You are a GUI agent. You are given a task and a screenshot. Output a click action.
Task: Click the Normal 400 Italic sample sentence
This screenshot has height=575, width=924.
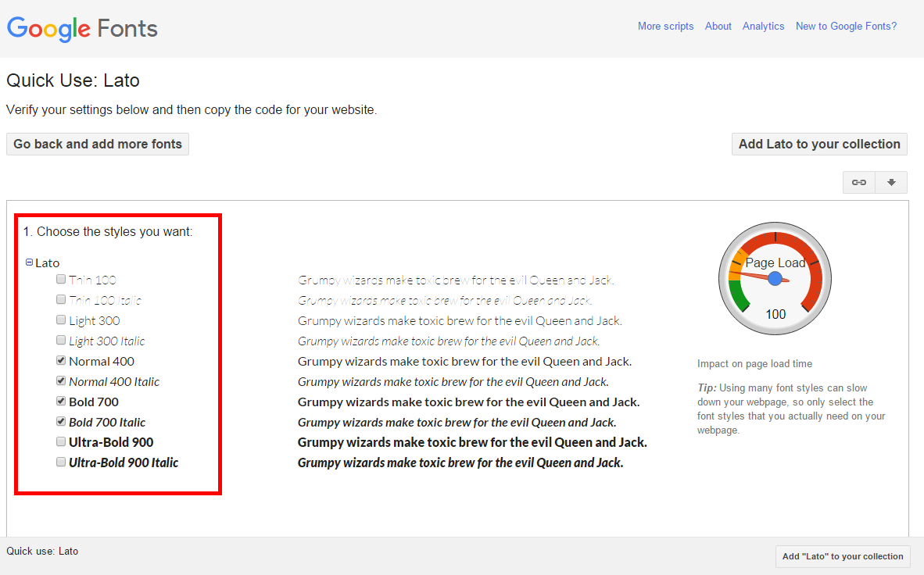pyautogui.click(x=453, y=382)
